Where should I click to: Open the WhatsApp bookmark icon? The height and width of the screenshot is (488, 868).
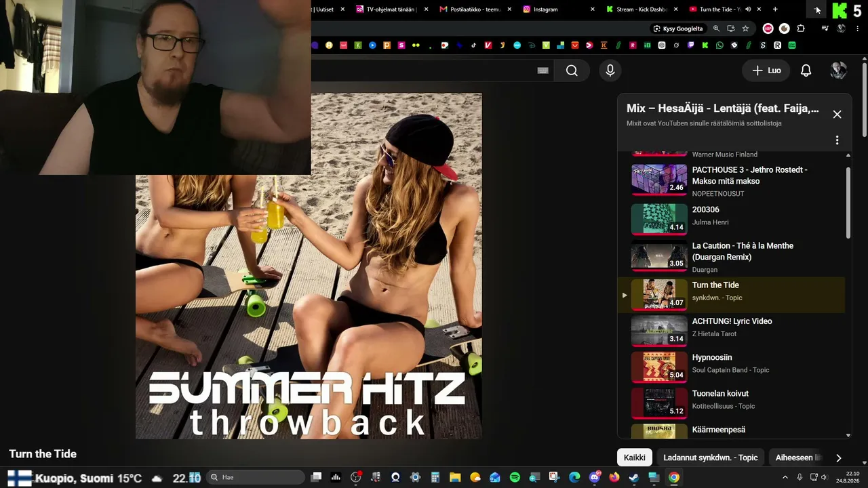(719, 45)
